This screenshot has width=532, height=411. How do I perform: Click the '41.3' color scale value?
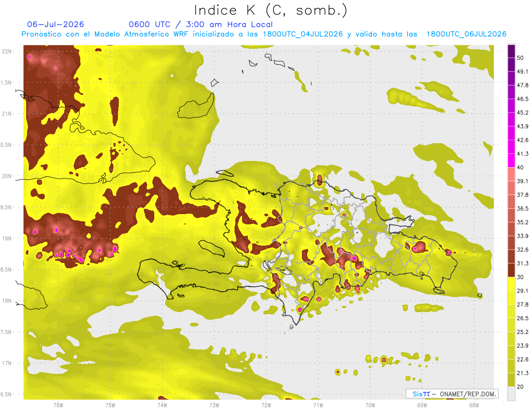[522, 154]
